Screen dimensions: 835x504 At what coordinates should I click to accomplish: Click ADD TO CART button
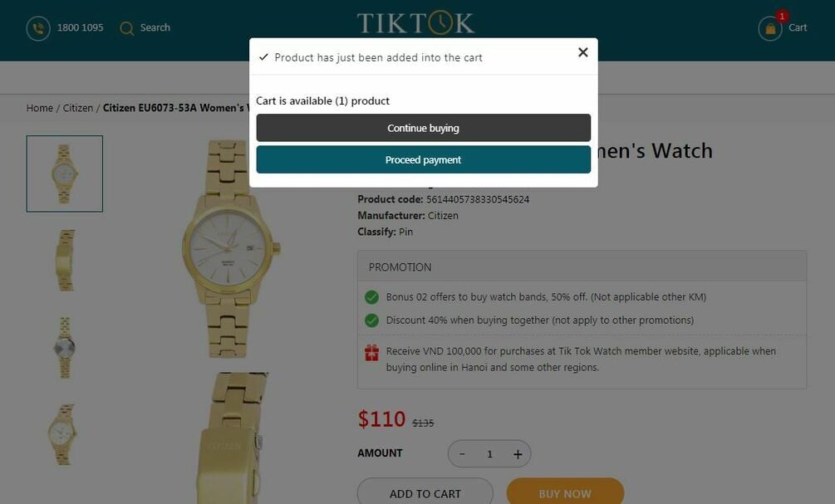click(425, 493)
